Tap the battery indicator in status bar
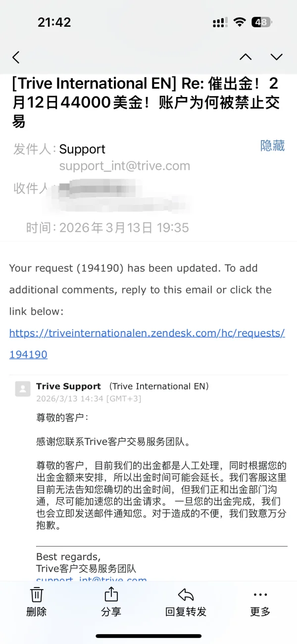 coord(261,22)
